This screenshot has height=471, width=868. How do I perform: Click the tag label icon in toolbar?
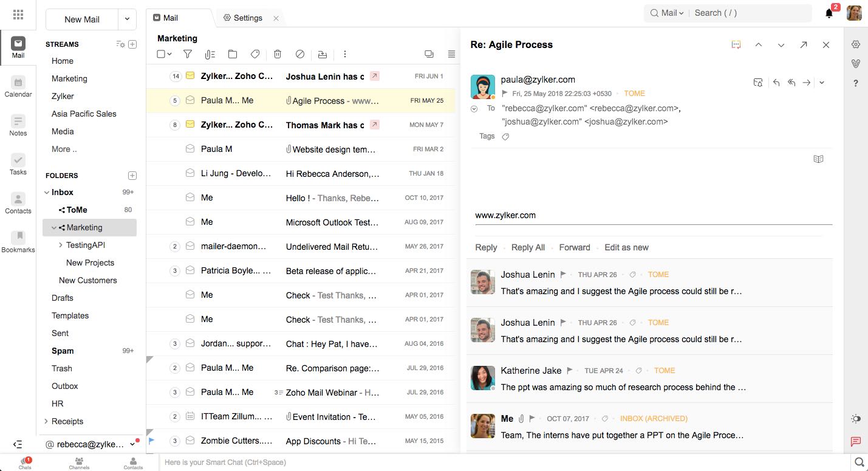tap(255, 54)
